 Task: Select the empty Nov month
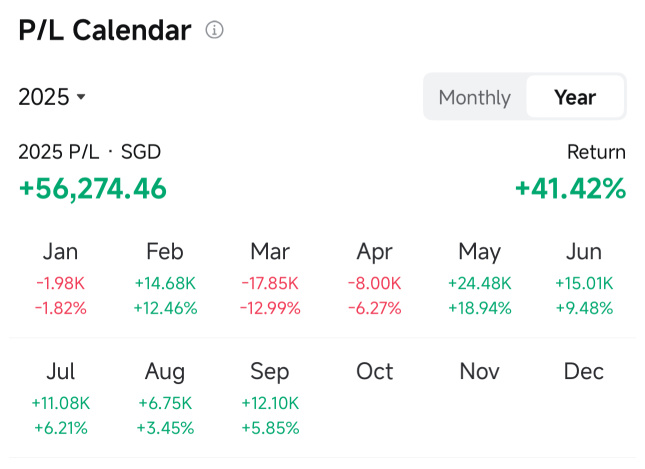[x=480, y=371]
